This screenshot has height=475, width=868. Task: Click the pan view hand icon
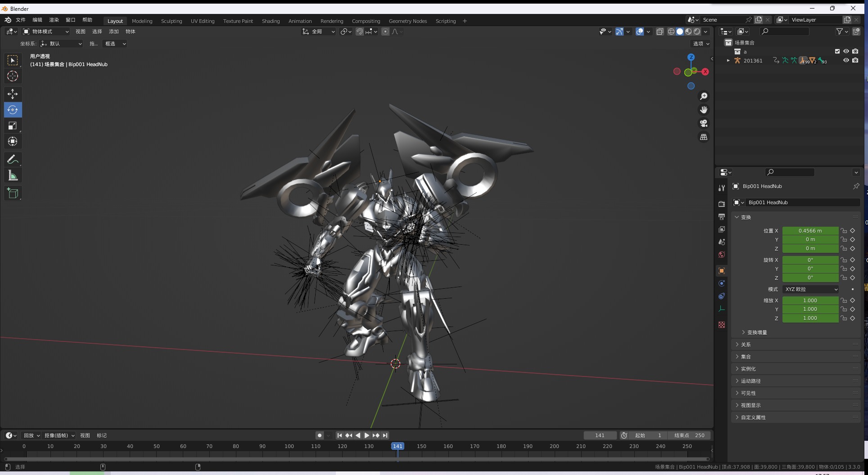(704, 110)
